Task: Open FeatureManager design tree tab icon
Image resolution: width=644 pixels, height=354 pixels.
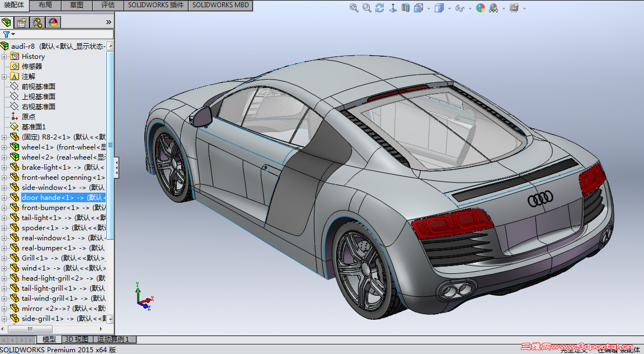Action: pyautogui.click(x=6, y=22)
